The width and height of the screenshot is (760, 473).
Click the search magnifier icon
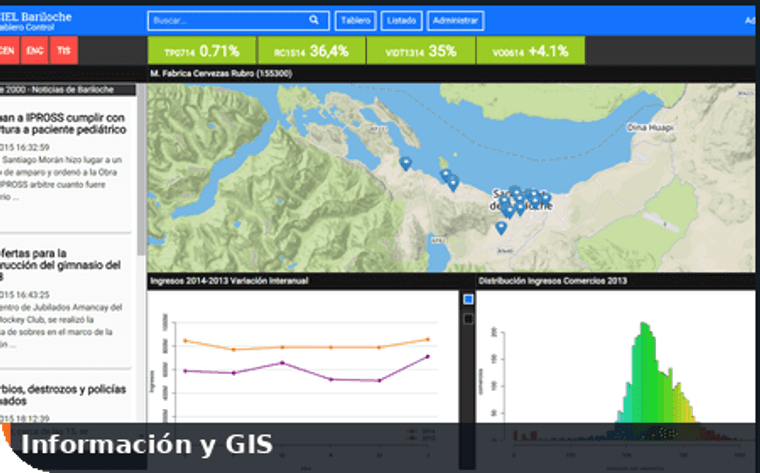pyautogui.click(x=314, y=20)
